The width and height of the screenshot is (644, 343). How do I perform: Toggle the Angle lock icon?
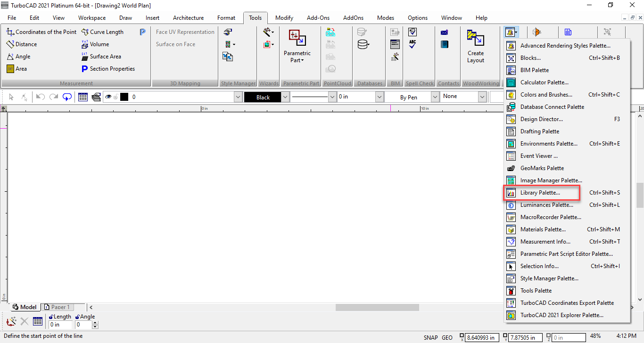pos(78,317)
